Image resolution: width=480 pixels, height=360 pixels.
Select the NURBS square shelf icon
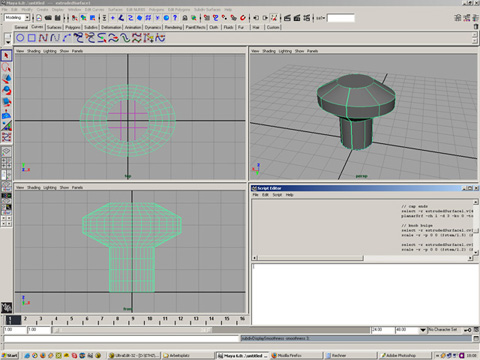32,38
